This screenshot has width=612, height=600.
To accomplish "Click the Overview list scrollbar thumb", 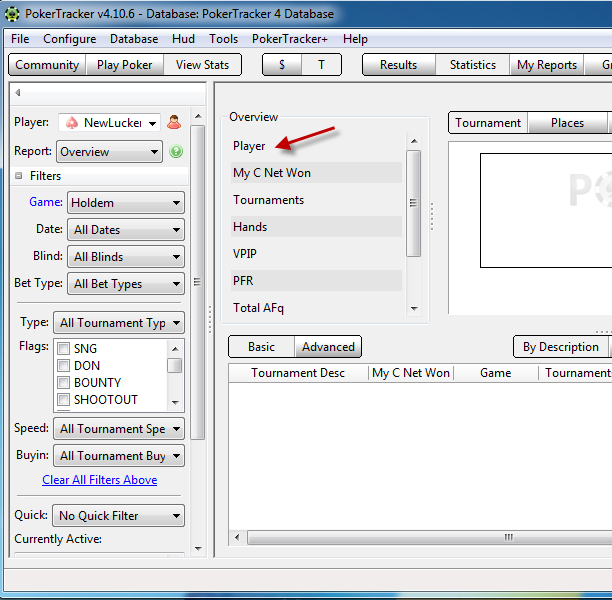I will pos(413,203).
